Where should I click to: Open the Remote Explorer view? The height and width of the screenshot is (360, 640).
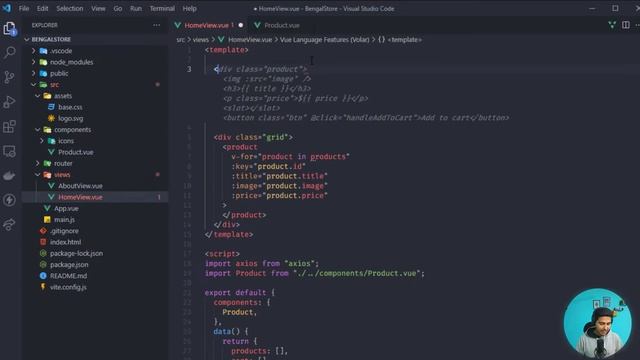[9, 151]
